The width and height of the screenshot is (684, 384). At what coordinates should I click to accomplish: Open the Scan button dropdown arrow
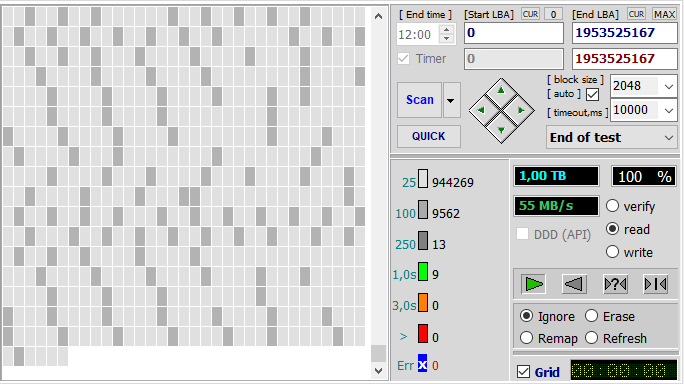[x=451, y=100]
